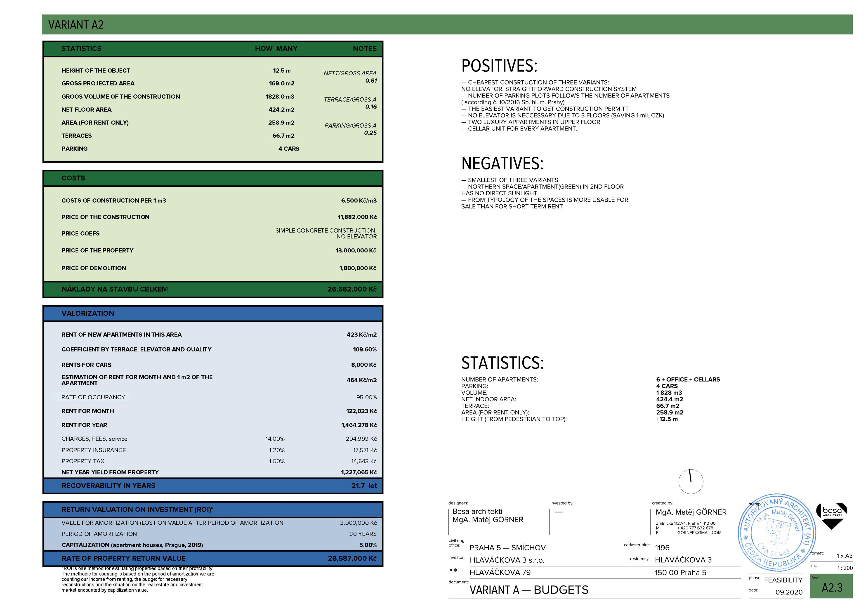Select the FEASIBILITY phase field
Viewport: 868px width, 613px height.
783,580
